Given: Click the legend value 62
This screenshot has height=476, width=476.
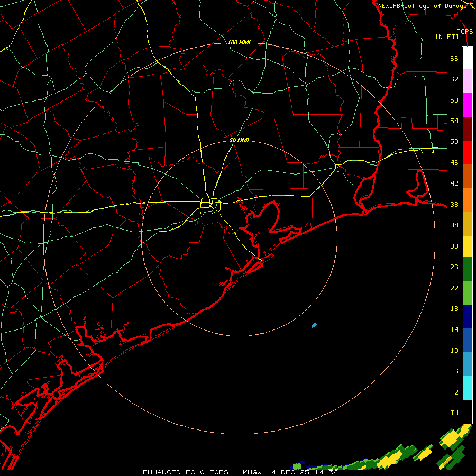Looking at the screenshot, I should tap(454, 79).
